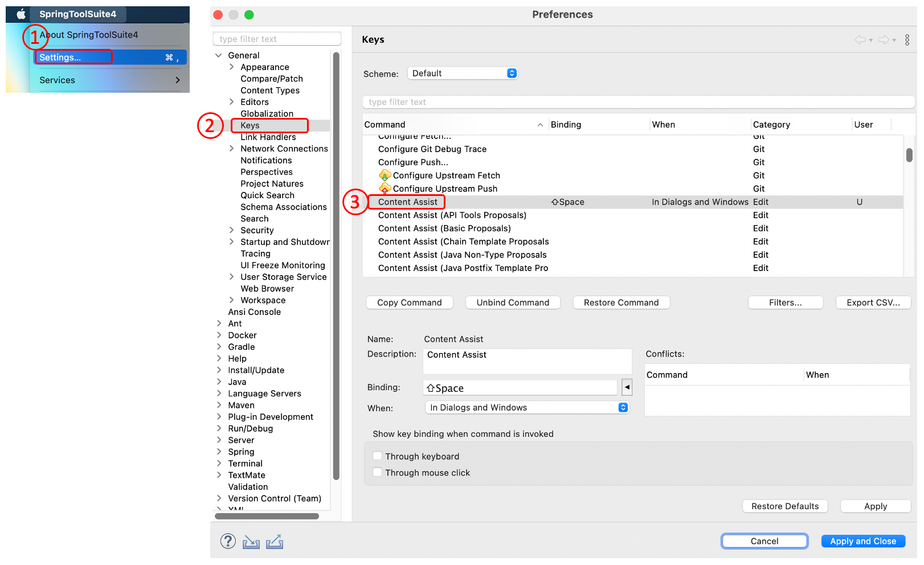Sort by the When column header
Screen dimensions: 924x565
(x=700, y=125)
